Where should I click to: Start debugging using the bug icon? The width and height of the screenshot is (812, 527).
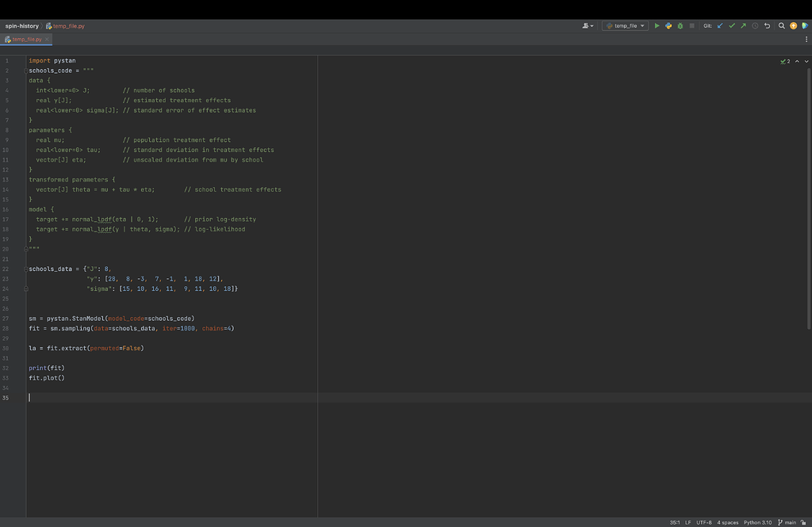(680, 25)
